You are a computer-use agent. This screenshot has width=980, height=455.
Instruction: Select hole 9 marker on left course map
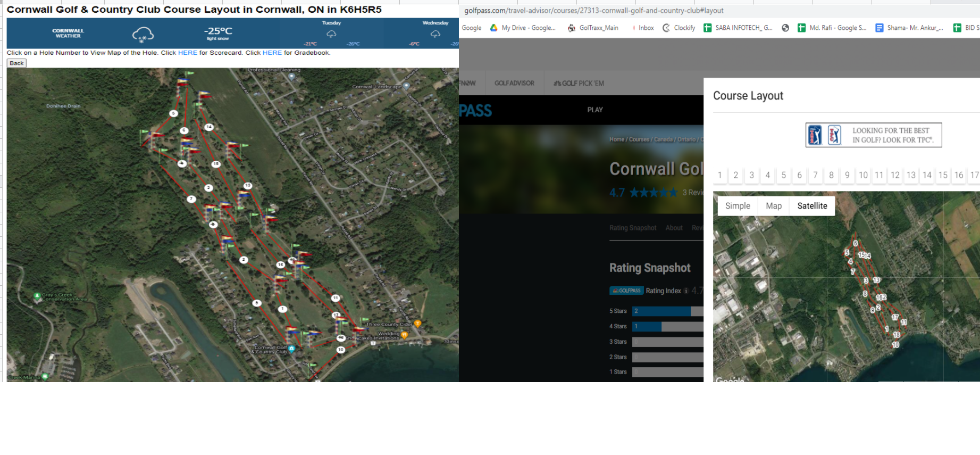pos(257,303)
